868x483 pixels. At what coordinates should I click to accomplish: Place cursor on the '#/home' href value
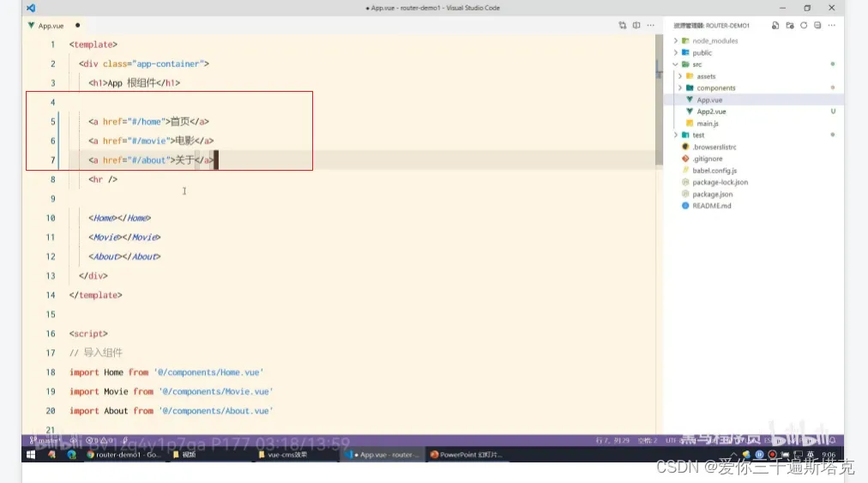147,122
